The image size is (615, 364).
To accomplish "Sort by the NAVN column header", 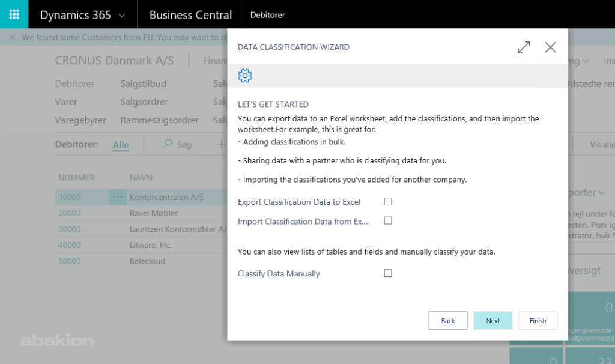I will coord(141,178).
